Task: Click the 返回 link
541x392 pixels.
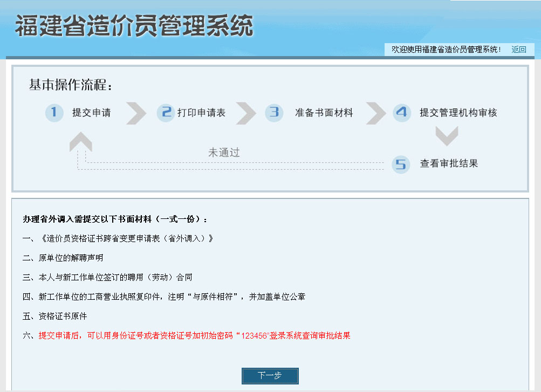Action: (519, 50)
